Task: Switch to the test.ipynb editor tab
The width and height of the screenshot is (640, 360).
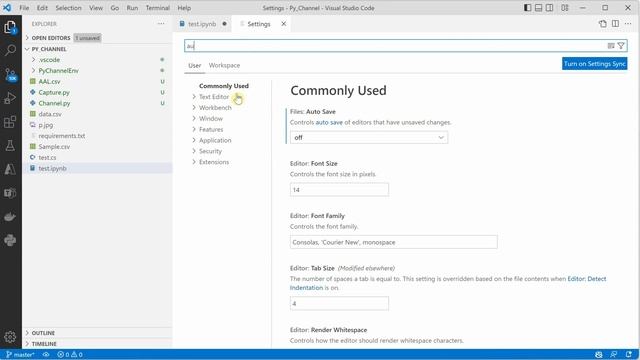Action: coord(203,24)
